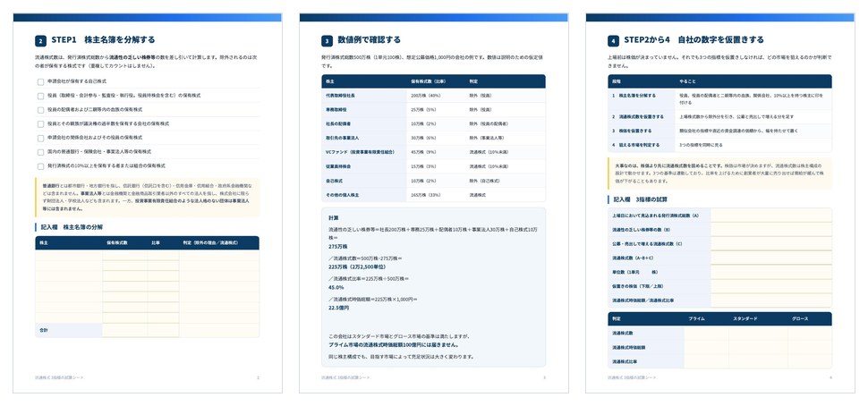
Task: Click the 取引先の事業法人 row label
Action: coord(341,138)
